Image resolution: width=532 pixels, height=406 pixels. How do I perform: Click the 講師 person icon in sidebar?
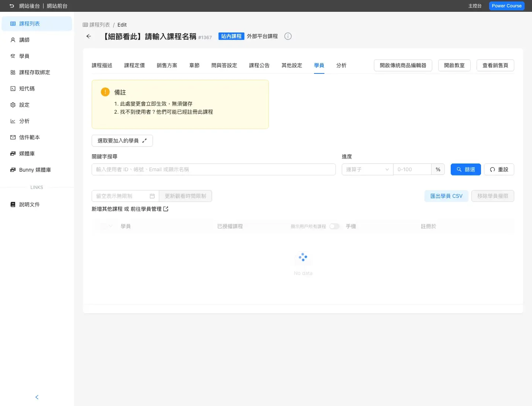pos(13,40)
